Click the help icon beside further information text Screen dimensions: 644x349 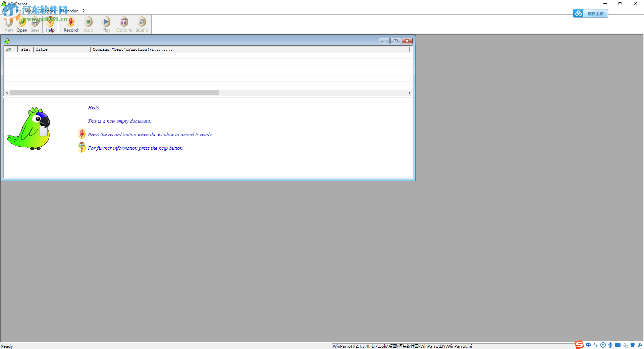82,147
